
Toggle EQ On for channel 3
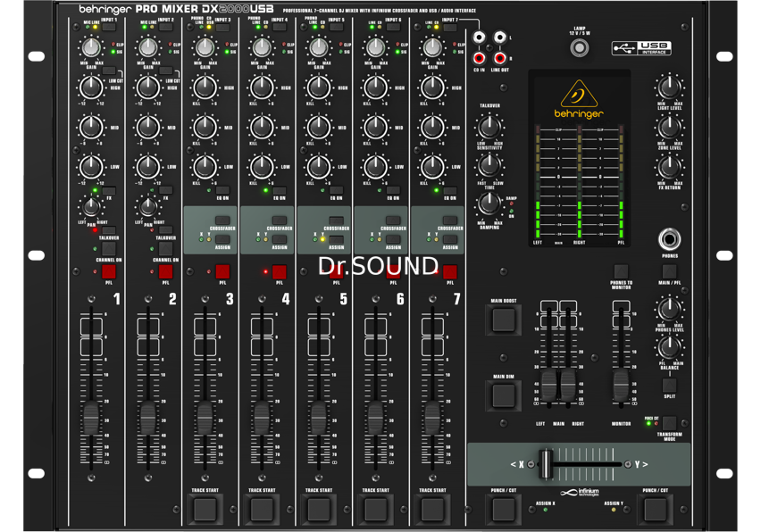coord(222,190)
